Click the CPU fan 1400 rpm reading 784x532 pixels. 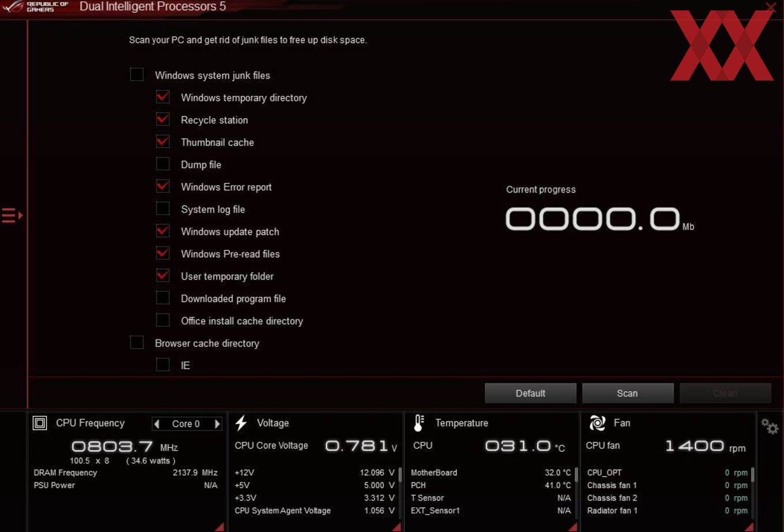pos(706,446)
